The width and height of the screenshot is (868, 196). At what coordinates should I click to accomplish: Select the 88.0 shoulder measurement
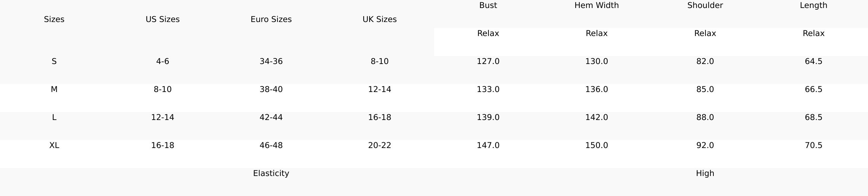click(705, 117)
